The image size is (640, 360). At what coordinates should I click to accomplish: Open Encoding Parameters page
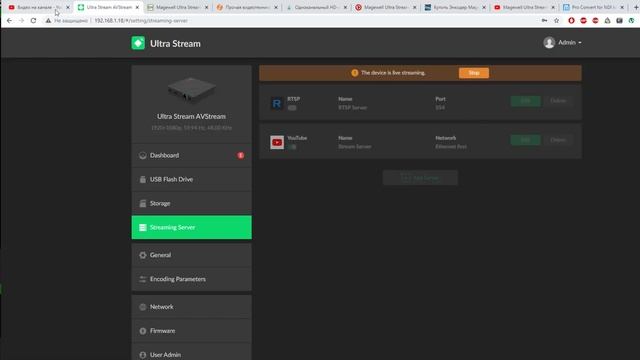(191, 279)
